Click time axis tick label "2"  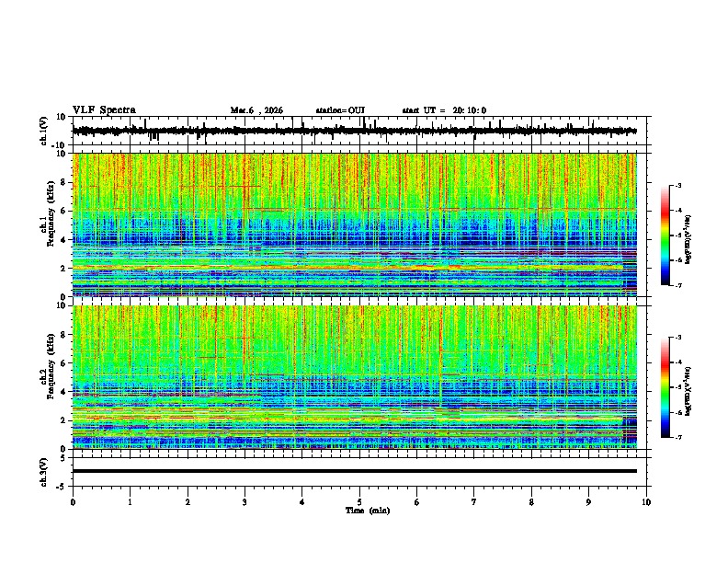[x=188, y=502]
